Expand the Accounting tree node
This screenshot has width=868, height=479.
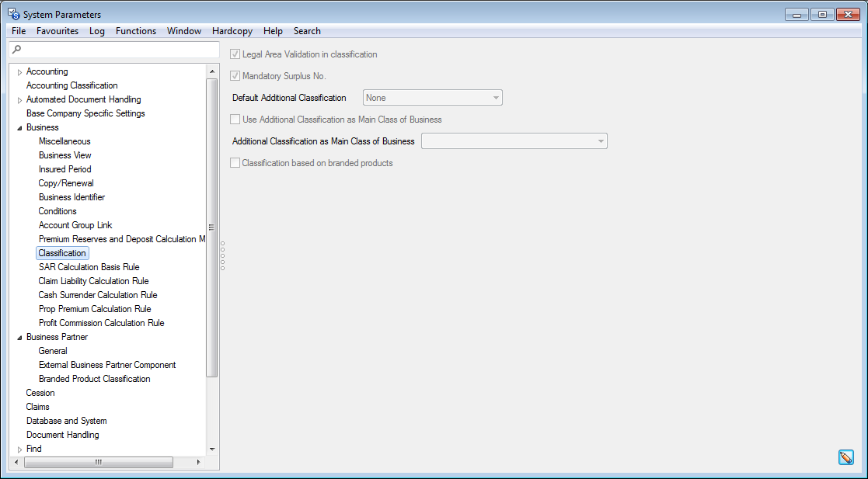tap(19, 72)
